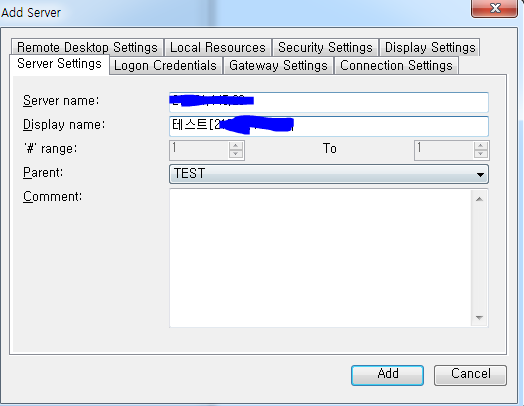Image resolution: width=524 pixels, height=406 pixels.
Task: Click the Add button
Action: coord(387,375)
